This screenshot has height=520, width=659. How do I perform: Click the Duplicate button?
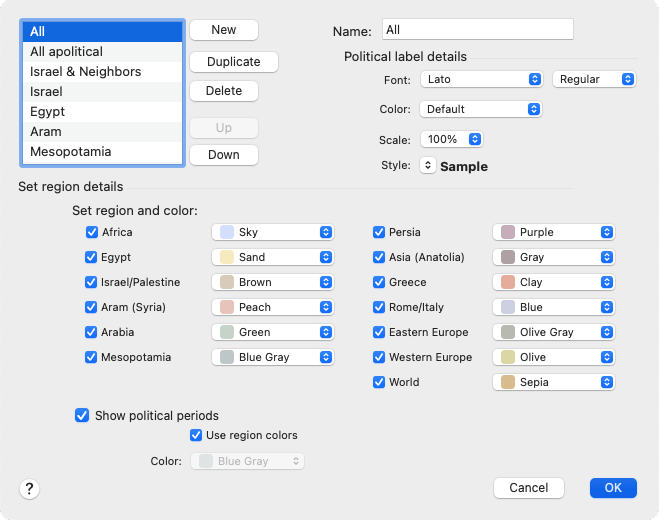(233, 62)
